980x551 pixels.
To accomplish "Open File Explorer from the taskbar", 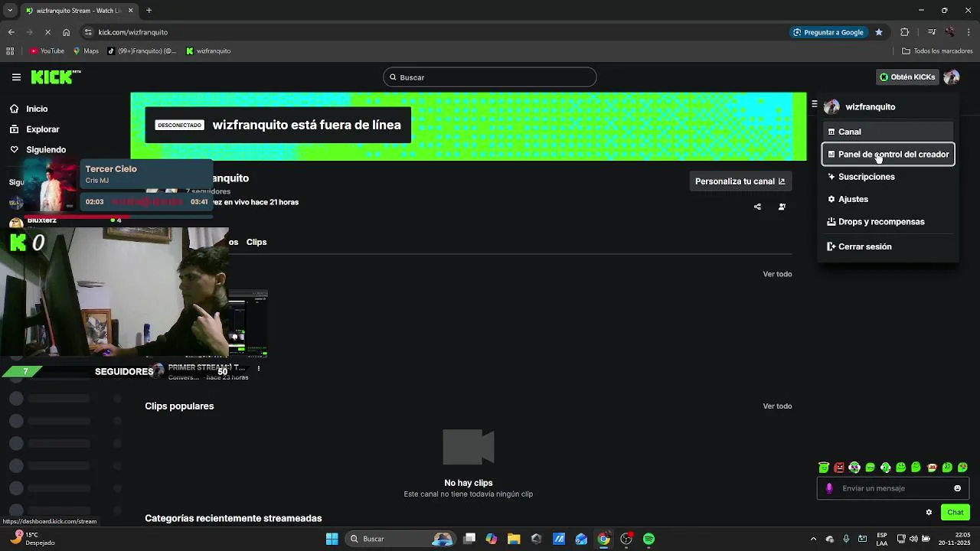I will 514,539.
